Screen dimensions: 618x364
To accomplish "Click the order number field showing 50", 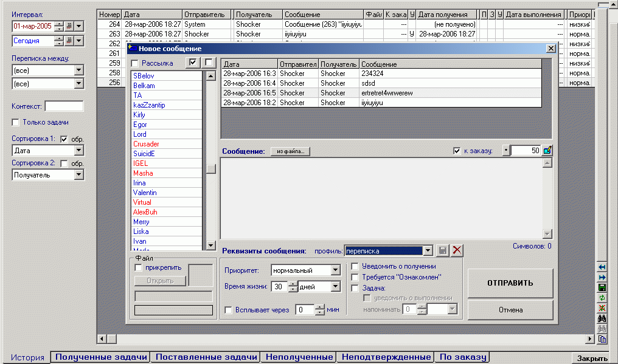I will pos(526,151).
